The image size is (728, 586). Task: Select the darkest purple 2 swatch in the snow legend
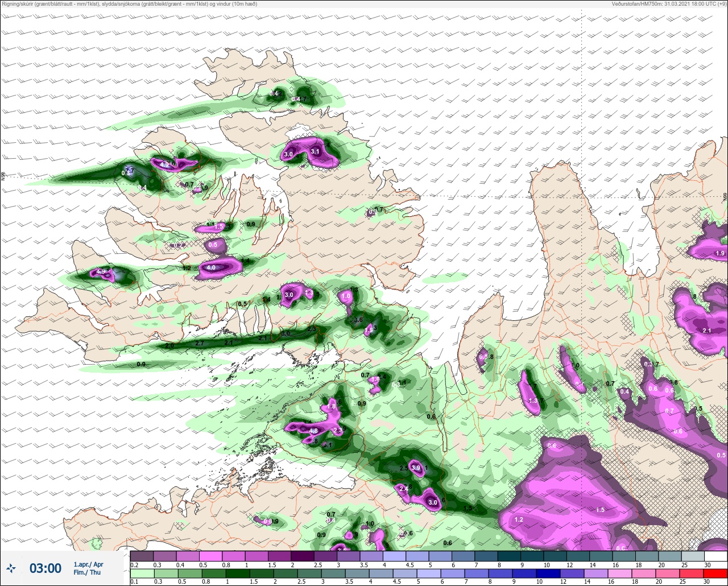[302, 556]
